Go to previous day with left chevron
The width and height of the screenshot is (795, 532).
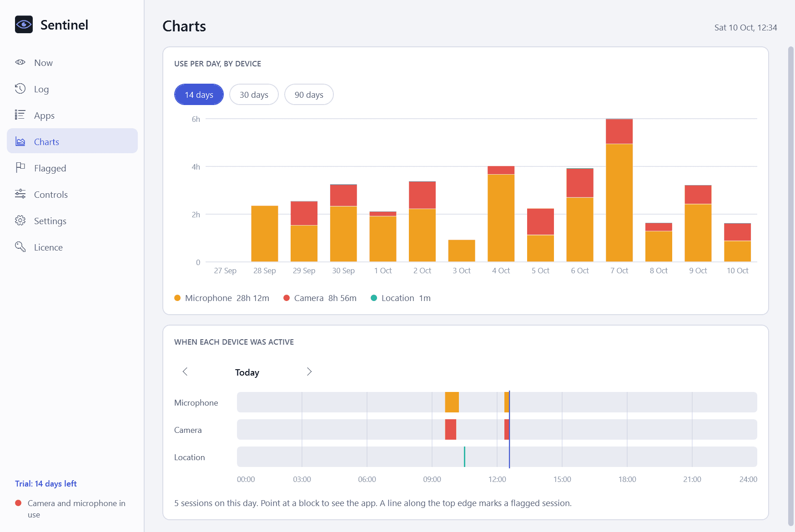tap(185, 372)
